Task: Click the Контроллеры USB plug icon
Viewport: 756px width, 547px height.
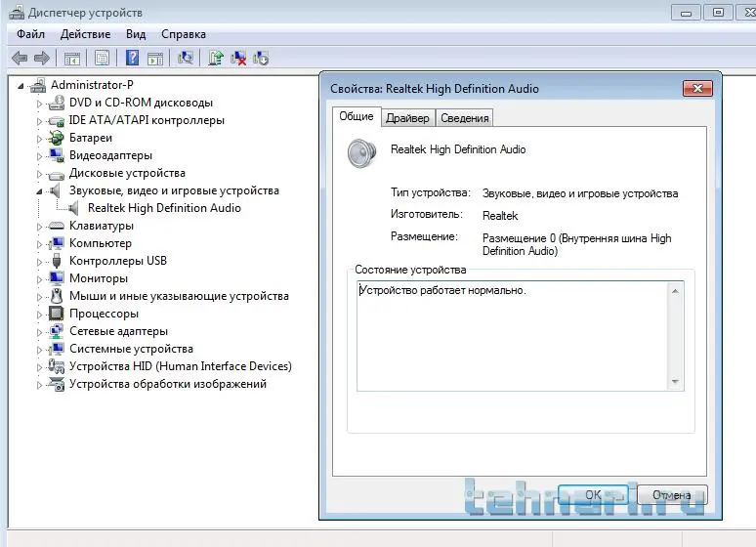Action: click(57, 261)
